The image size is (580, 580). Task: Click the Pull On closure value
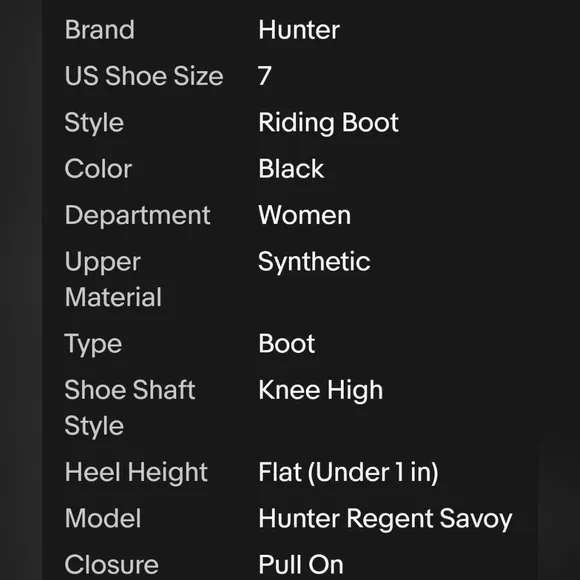click(301, 564)
